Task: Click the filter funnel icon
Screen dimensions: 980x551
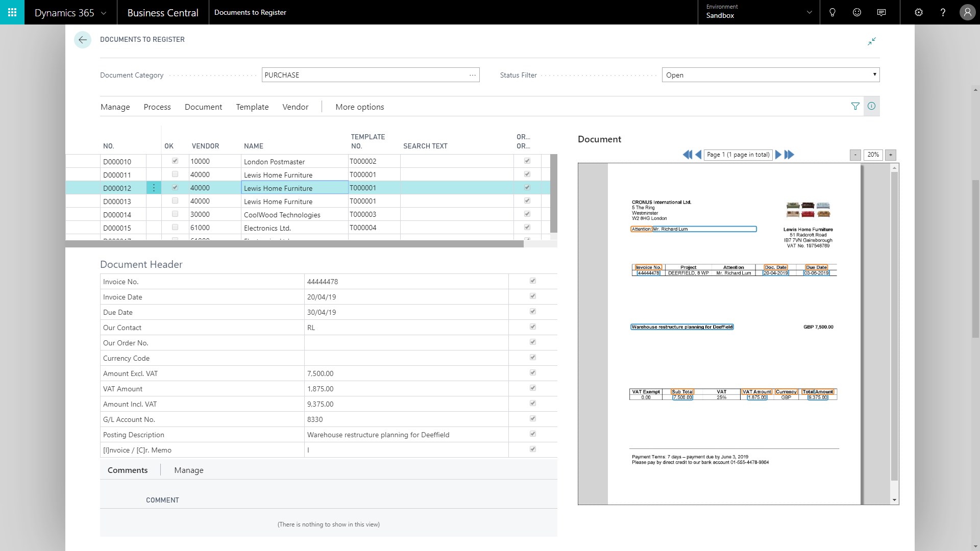Action: pos(855,106)
